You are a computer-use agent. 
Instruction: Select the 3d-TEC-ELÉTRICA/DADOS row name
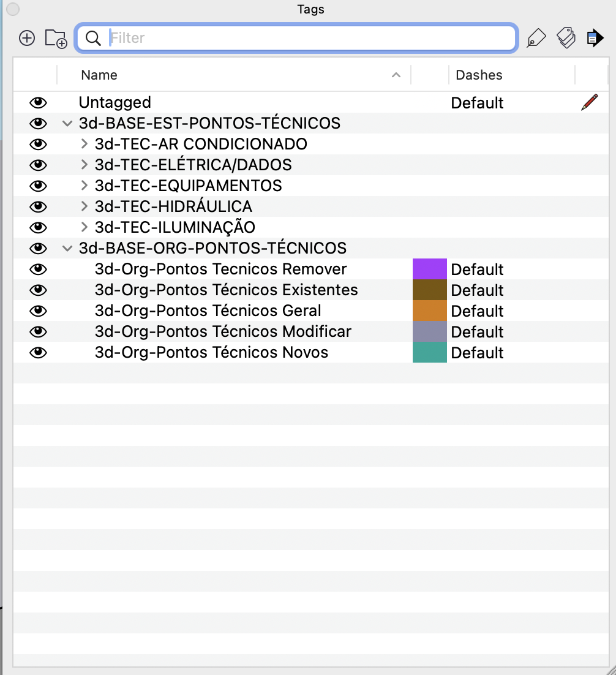[x=193, y=165]
